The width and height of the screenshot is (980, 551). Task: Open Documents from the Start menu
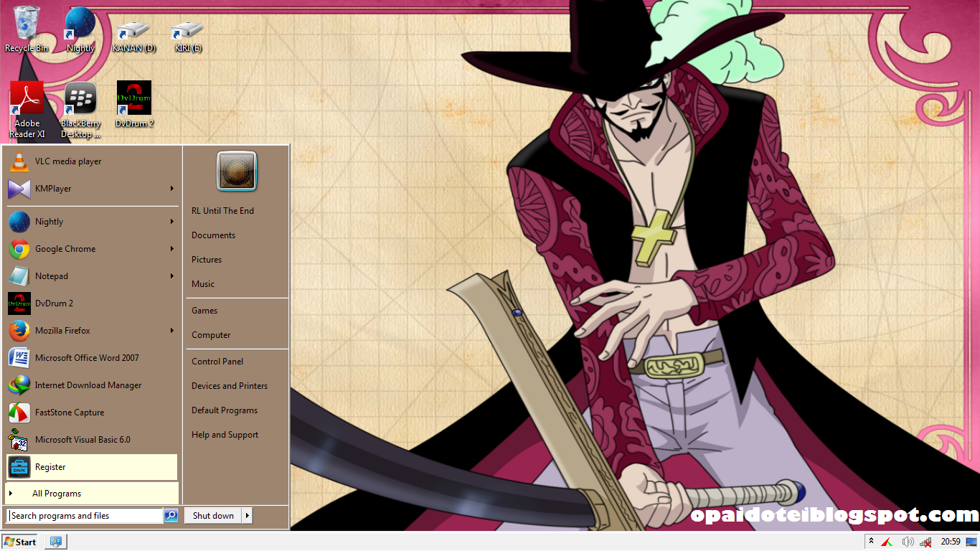click(237, 235)
